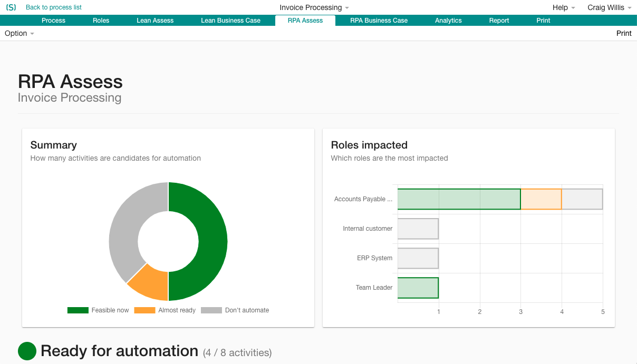
Task: Click the 'Internal customer' axis label
Action: pos(368,229)
